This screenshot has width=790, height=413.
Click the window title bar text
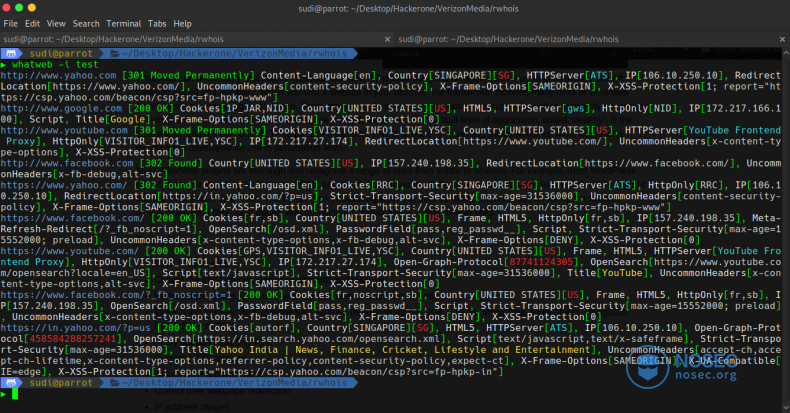409,9
